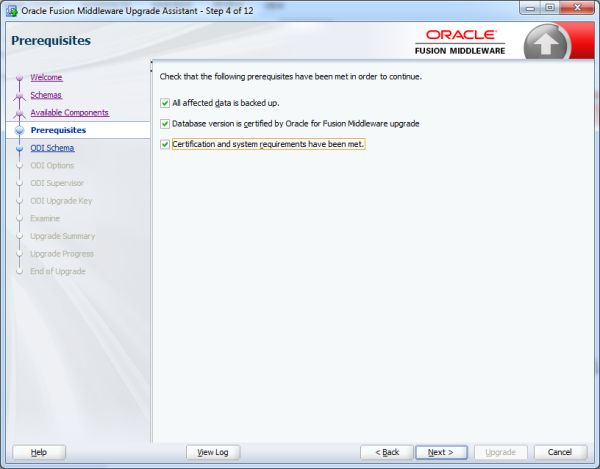Click the disabled Upgrade Summary step

[63, 236]
